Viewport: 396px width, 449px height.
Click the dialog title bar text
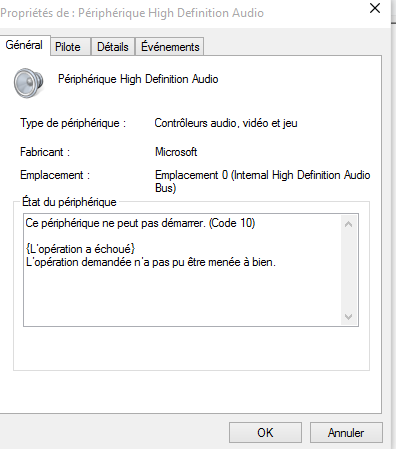click(132, 13)
